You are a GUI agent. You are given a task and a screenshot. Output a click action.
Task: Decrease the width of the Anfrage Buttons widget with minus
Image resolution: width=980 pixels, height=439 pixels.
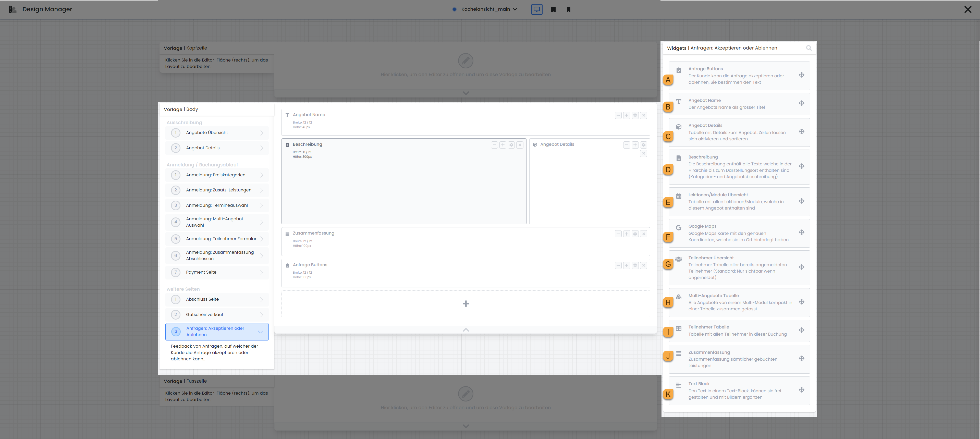[618, 265]
